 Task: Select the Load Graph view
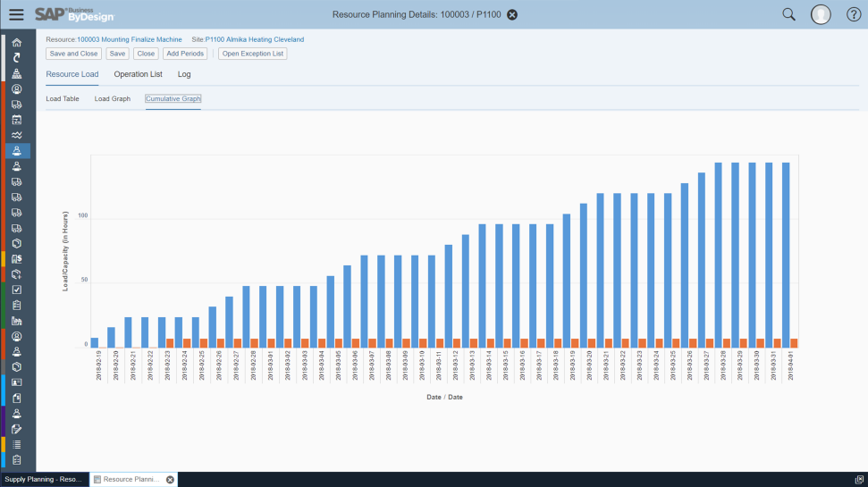pyautogui.click(x=113, y=98)
